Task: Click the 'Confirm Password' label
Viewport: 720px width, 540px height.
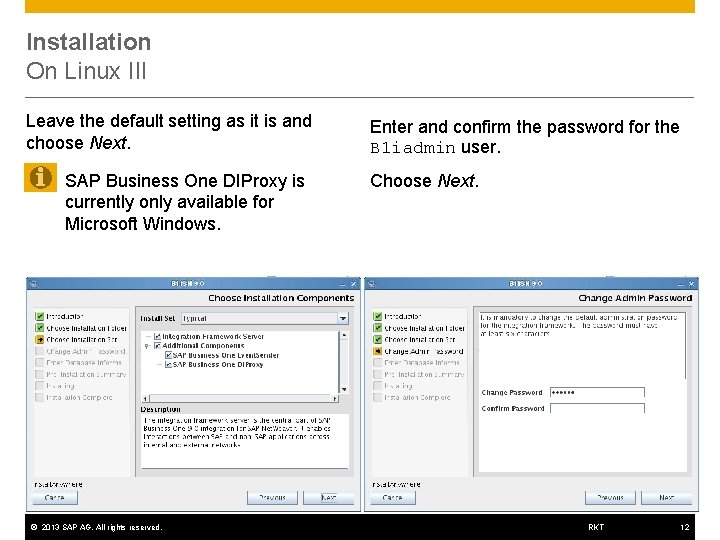Action: (x=513, y=408)
